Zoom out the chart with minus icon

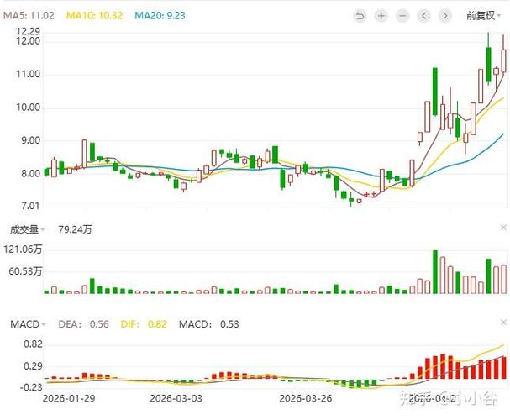pos(402,16)
